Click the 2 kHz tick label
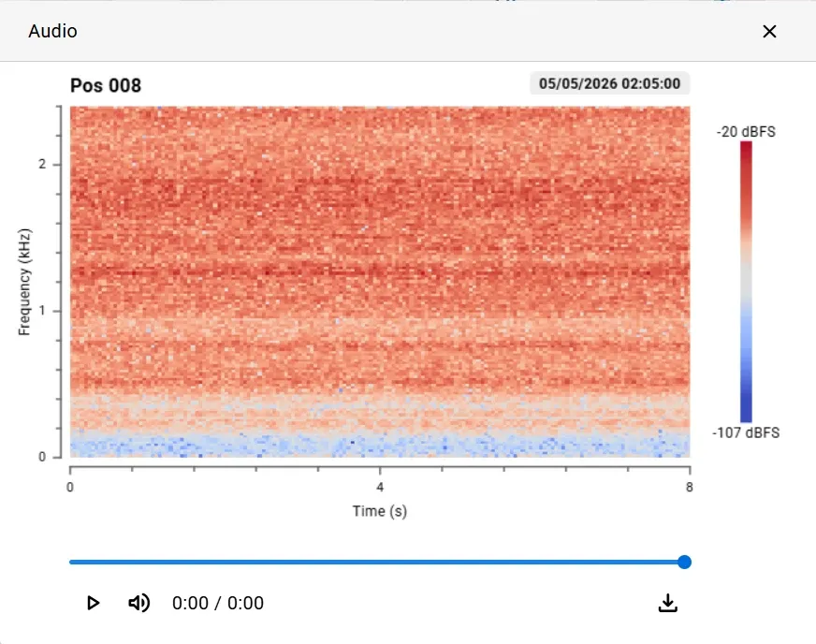 click(42, 164)
